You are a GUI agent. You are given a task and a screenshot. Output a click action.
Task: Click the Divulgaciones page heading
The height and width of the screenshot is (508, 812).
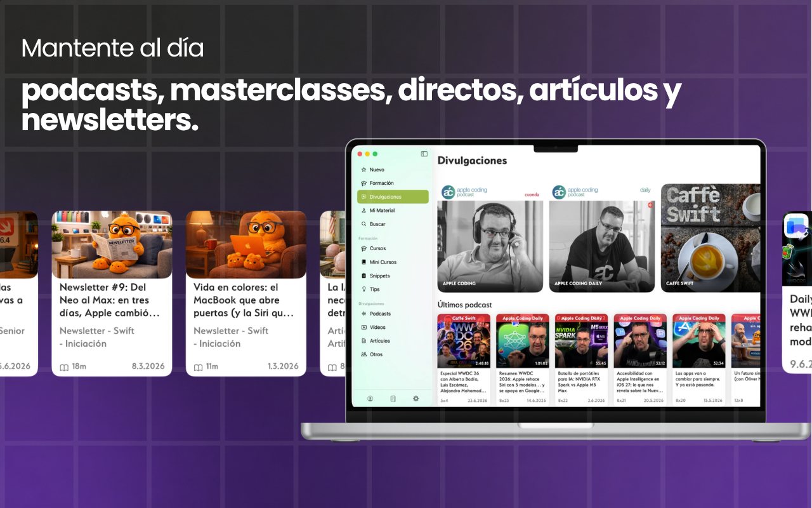[x=472, y=161]
